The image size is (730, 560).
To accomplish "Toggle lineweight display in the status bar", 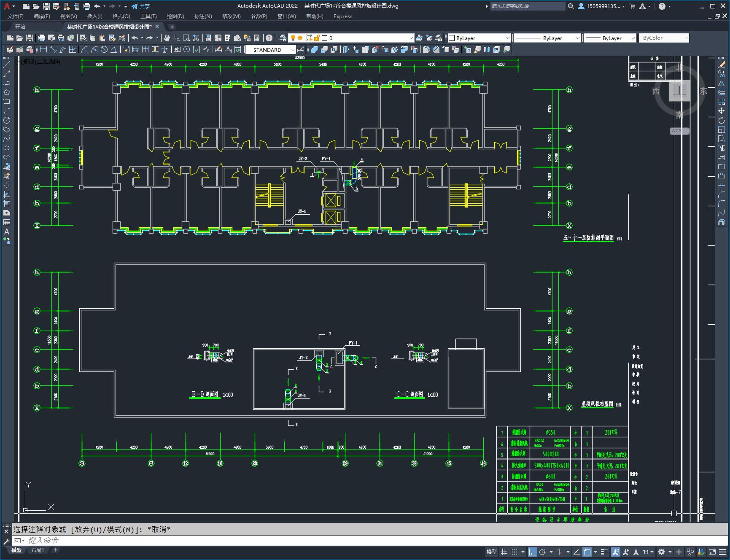I will pos(604,552).
